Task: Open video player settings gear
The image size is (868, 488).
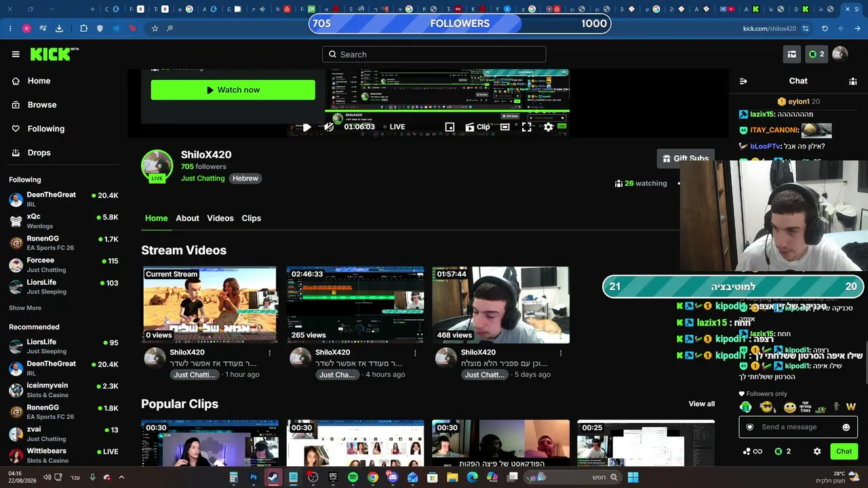Action: pyautogui.click(x=549, y=127)
